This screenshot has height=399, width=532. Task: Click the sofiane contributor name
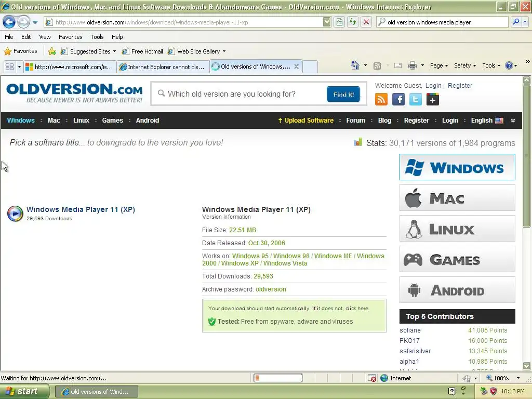coord(410,330)
